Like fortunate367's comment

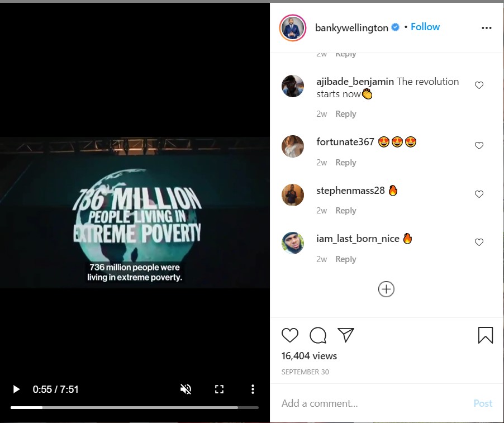[479, 146]
